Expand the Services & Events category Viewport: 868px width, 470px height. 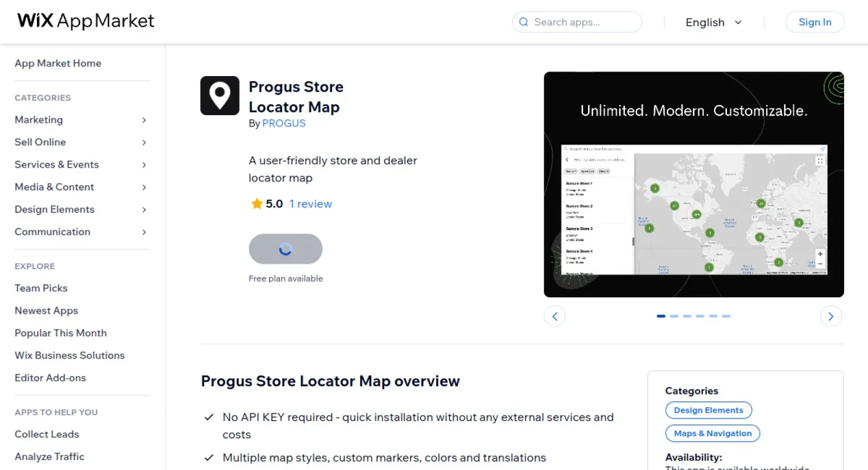144,165
